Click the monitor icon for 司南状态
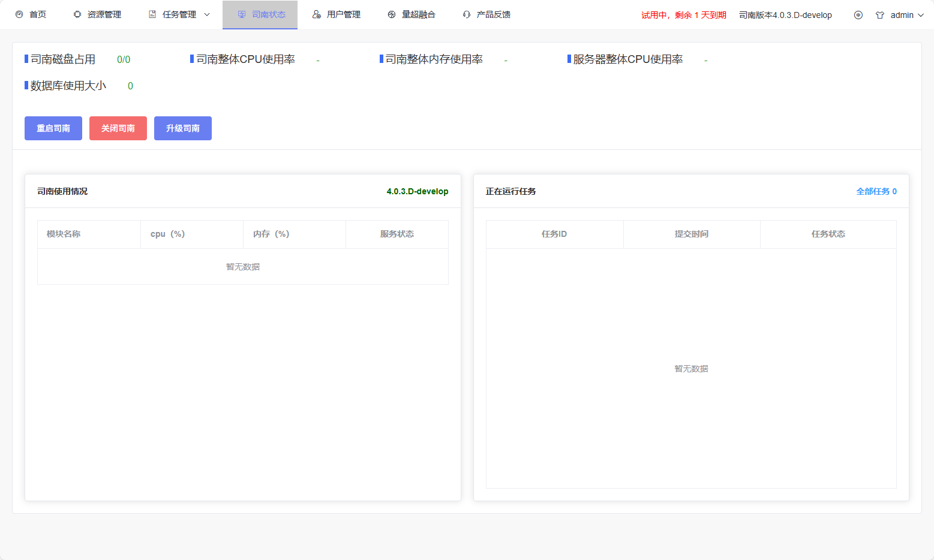 click(x=242, y=14)
